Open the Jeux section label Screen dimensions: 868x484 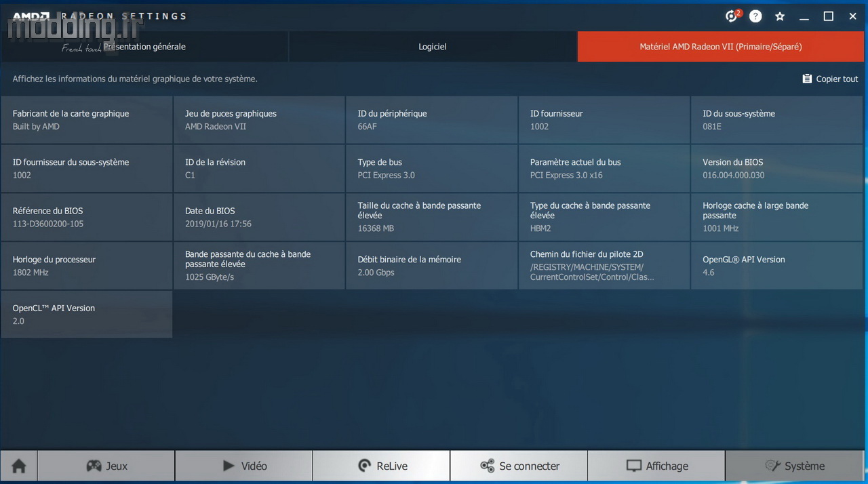(x=117, y=466)
